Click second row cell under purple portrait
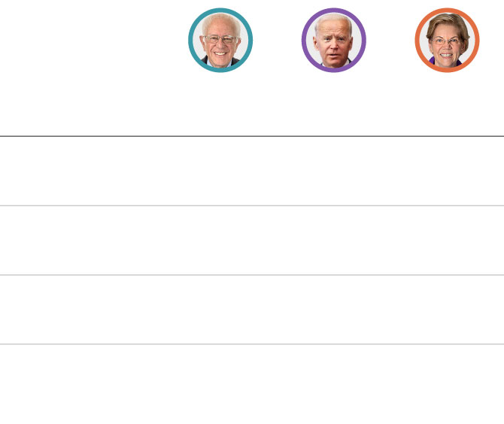The height and width of the screenshot is (424, 504). (x=334, y=241)
